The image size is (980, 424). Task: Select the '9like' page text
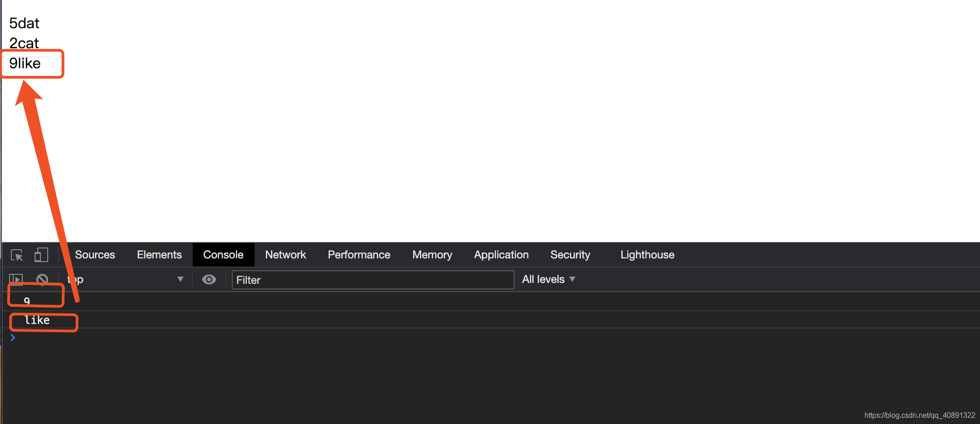click(x=25, y=63)
